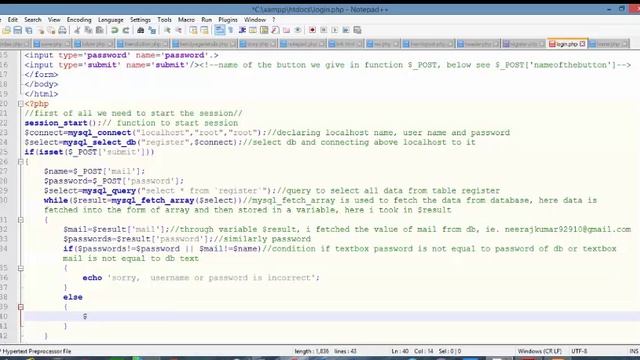
Task: Open the Folder as Workspace toolbar icon
Action: pos(287,30)
